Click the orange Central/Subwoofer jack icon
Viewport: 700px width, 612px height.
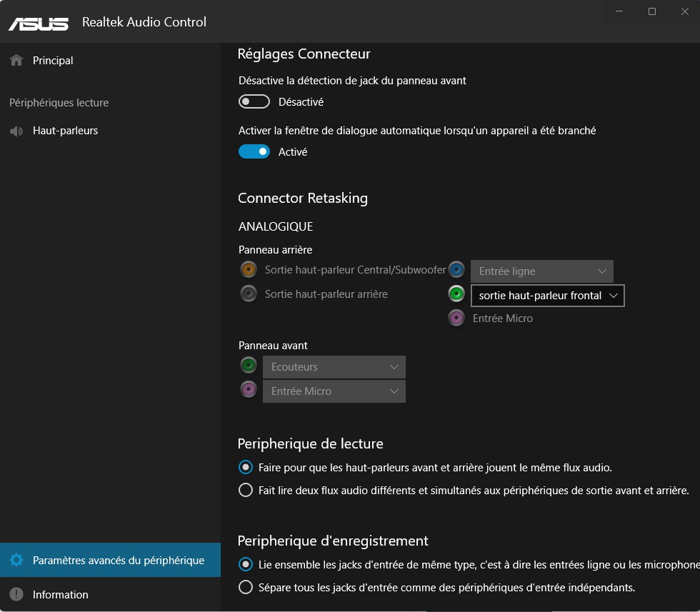coord(249,270)
